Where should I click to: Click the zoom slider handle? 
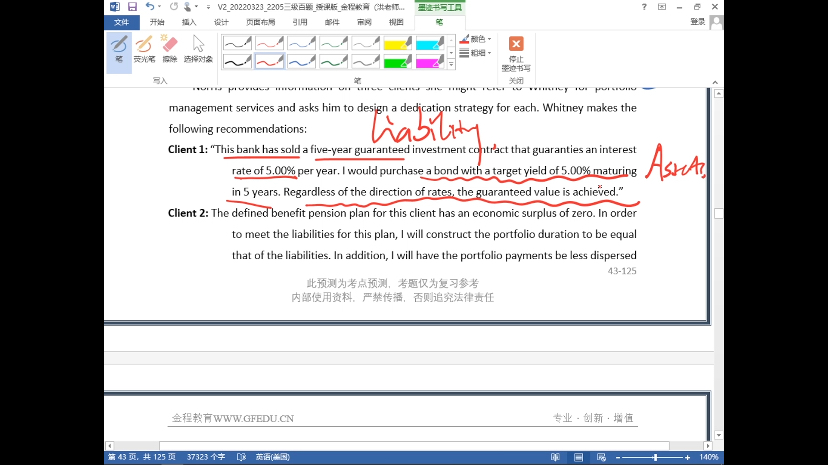(x=655, y=458)
